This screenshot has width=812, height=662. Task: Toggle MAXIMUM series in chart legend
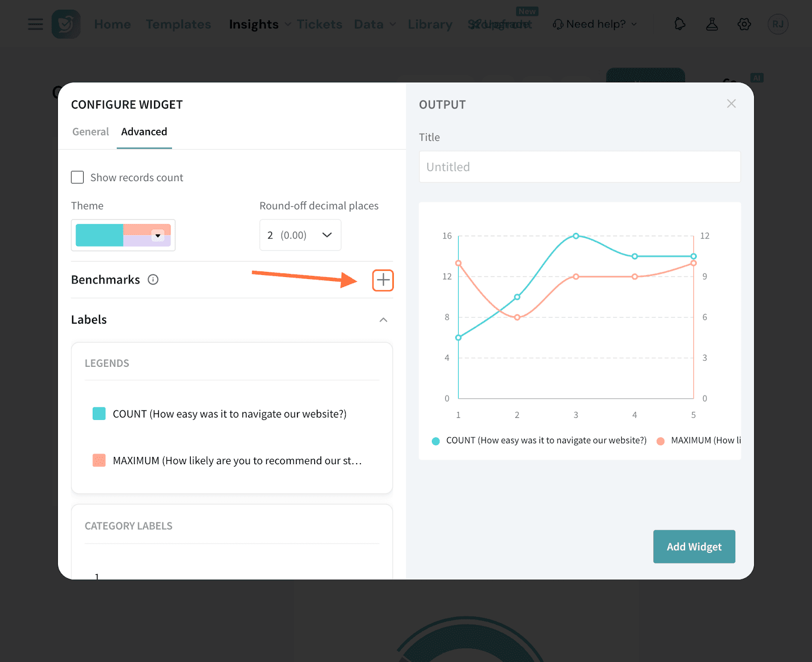point(700,440)
